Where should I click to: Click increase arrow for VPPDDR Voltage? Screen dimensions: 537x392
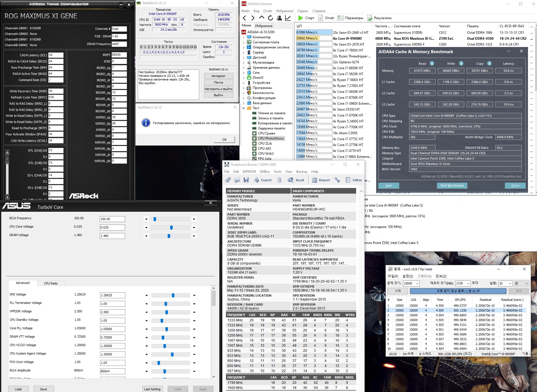coord(194,312)
